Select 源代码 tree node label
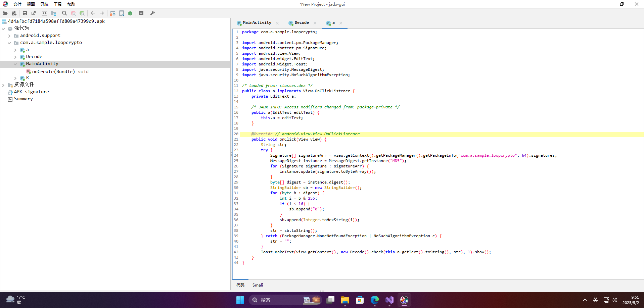 21,28
